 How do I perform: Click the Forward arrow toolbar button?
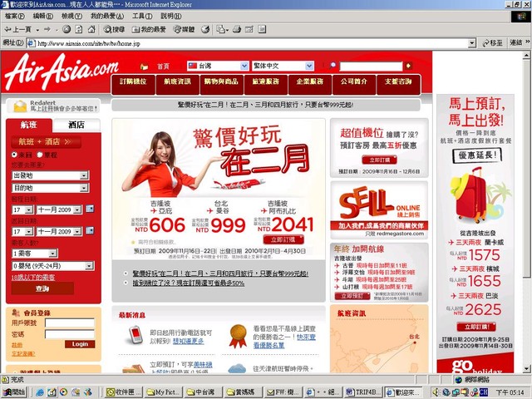click(47, 30)
